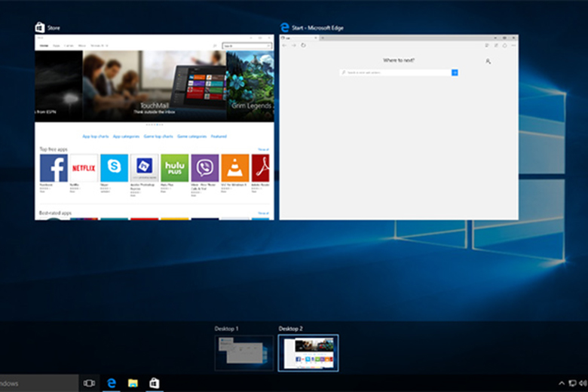Viewport: 588px width, 392px height.
Task: Click the Start tab in Edge
Action: tap(300, 38)
